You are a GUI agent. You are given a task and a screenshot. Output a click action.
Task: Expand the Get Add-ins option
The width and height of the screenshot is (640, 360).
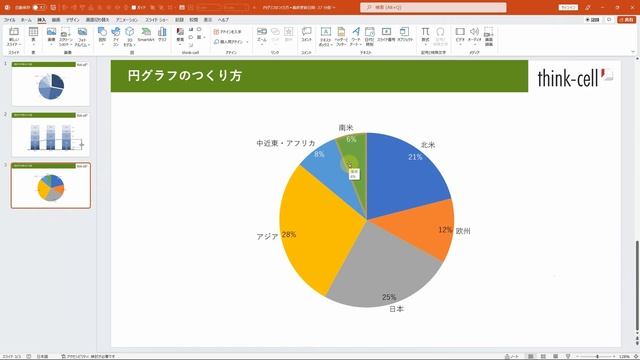click(228, 32)
